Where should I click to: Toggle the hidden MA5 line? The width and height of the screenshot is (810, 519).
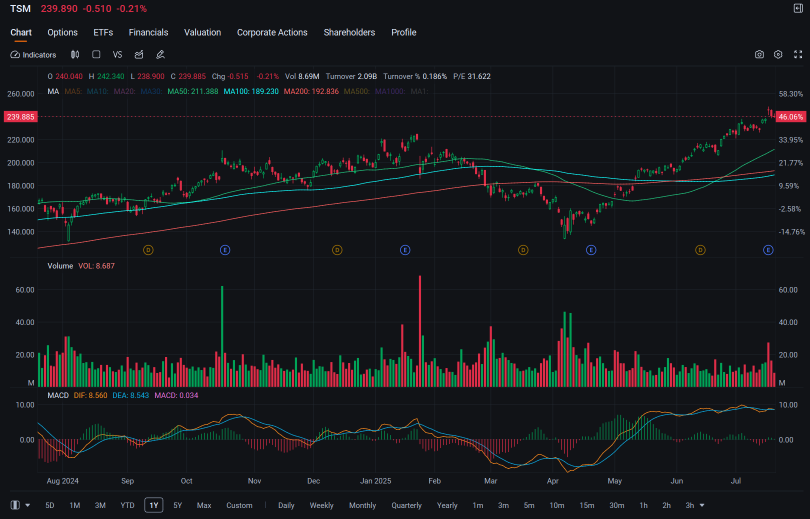[x=73, y=91]
